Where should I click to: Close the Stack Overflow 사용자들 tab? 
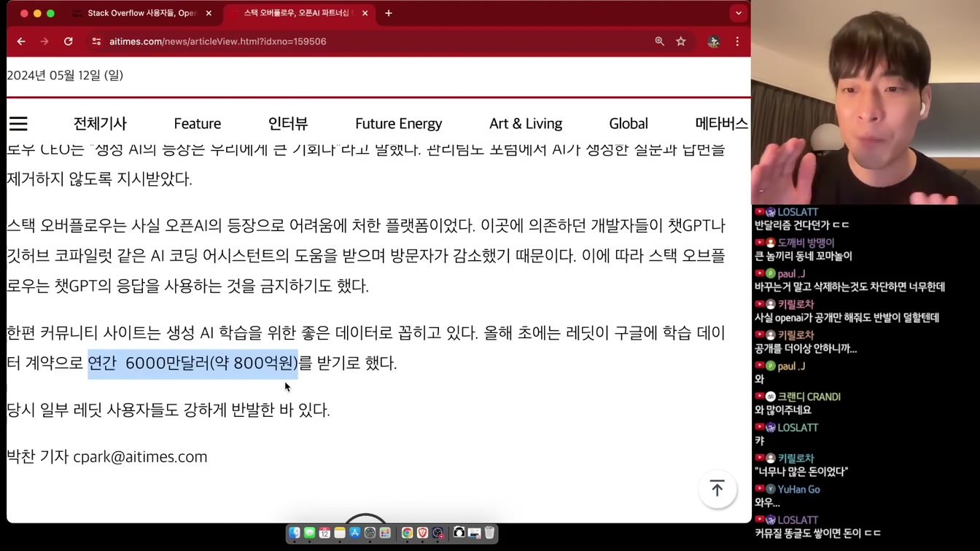[x=209, y=13]
